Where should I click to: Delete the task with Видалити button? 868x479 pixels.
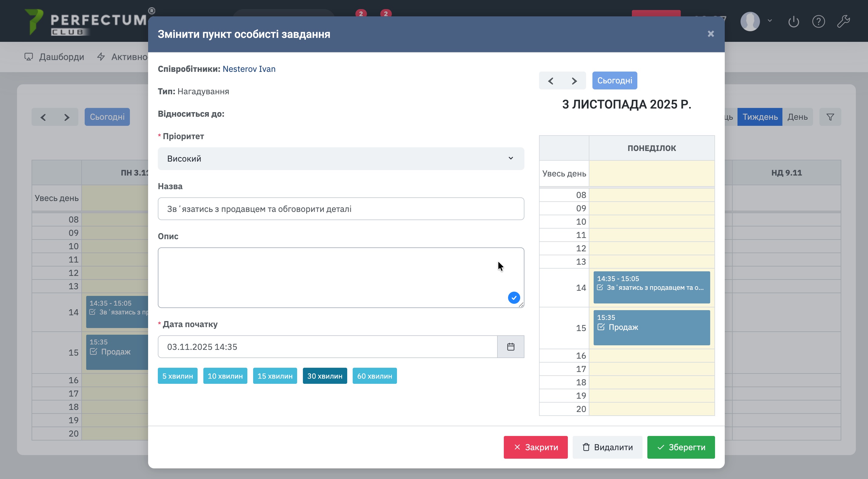(607, 447)
